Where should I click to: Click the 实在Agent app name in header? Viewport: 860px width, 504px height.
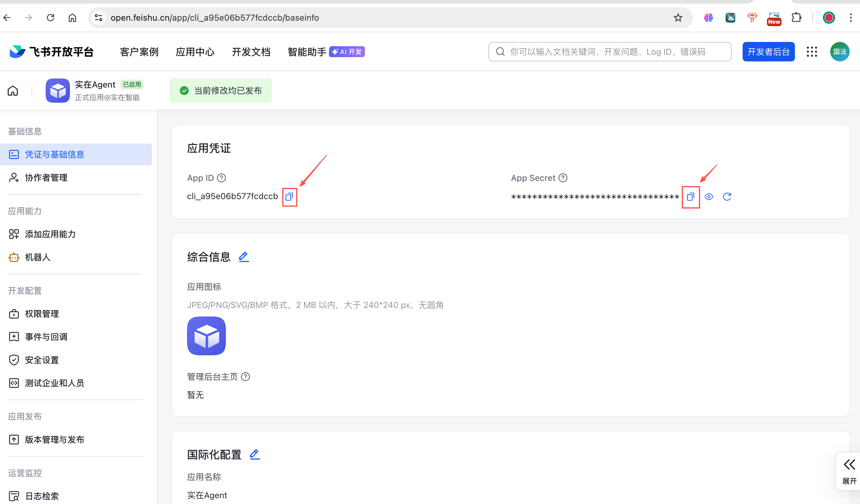click(95, 84)
